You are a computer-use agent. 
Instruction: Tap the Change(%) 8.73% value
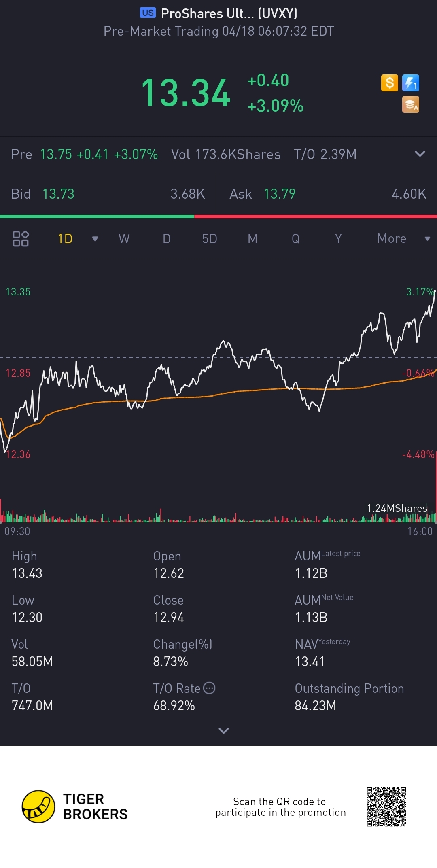171,662
